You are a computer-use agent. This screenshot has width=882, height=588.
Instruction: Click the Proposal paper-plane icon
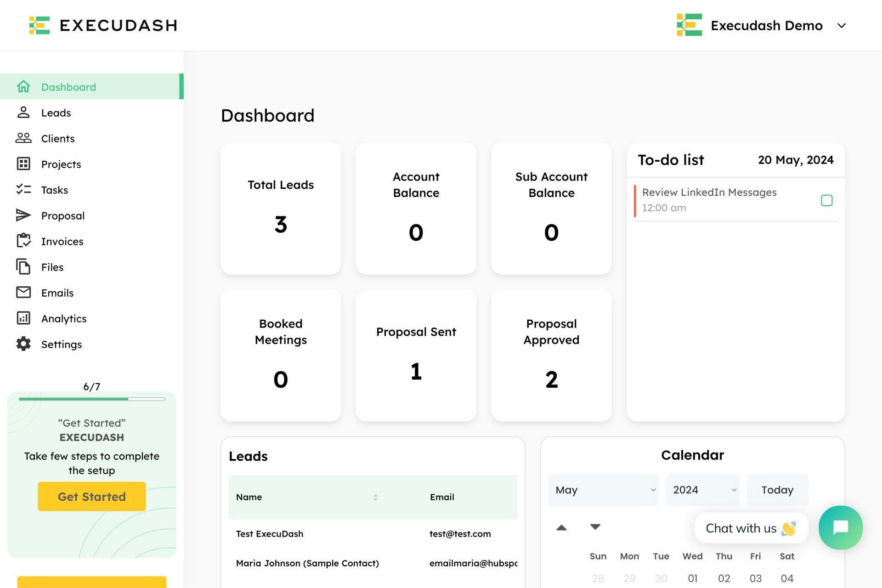click(23, 215)
